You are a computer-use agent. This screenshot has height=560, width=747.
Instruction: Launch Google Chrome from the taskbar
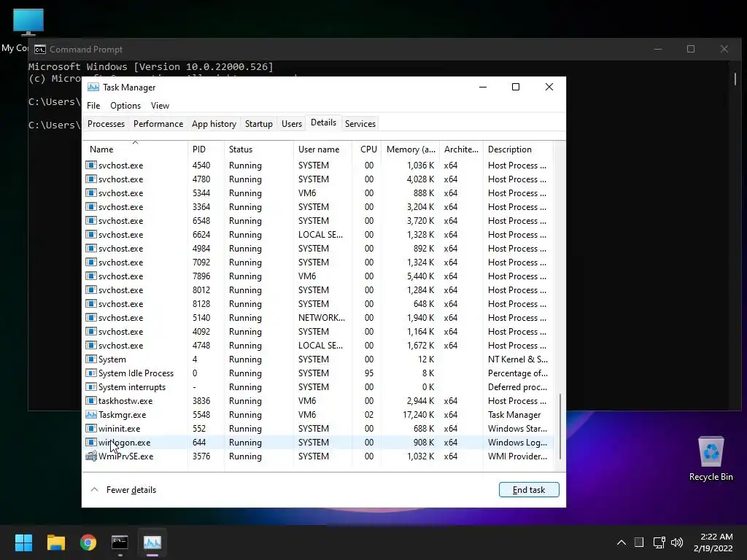(x=88, y=542)
